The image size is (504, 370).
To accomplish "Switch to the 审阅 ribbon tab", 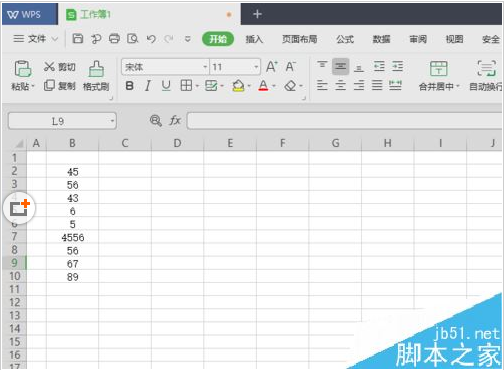I will (418, 39).
